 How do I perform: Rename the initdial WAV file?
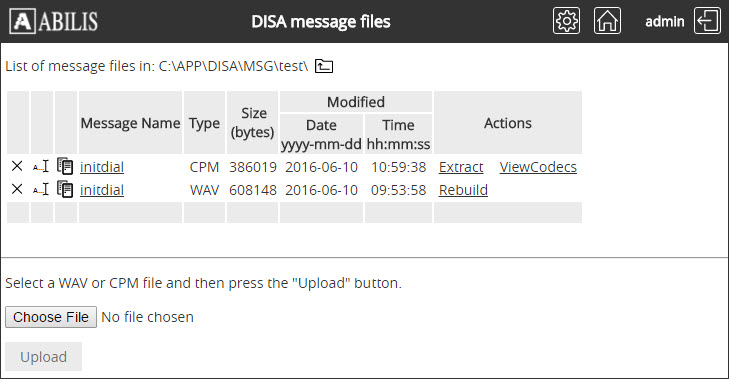click(41, 189)
